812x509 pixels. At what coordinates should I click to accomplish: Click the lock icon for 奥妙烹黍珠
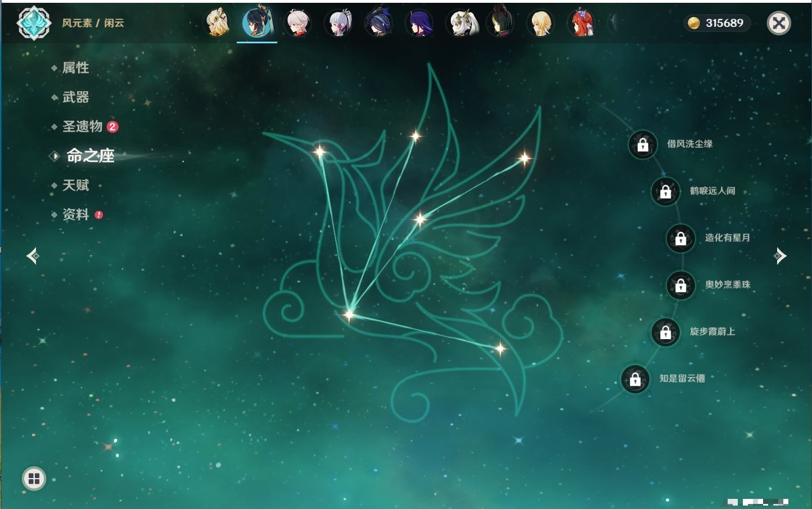click(x=680, y=285)
